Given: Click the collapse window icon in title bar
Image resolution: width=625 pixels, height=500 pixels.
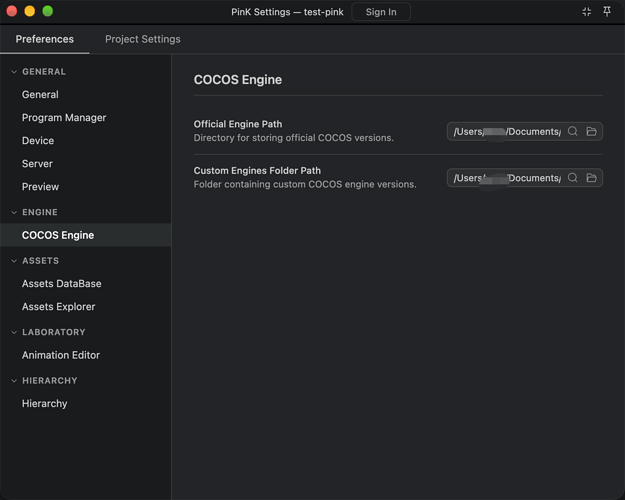Looking at the screenshot, I should 586,12.
